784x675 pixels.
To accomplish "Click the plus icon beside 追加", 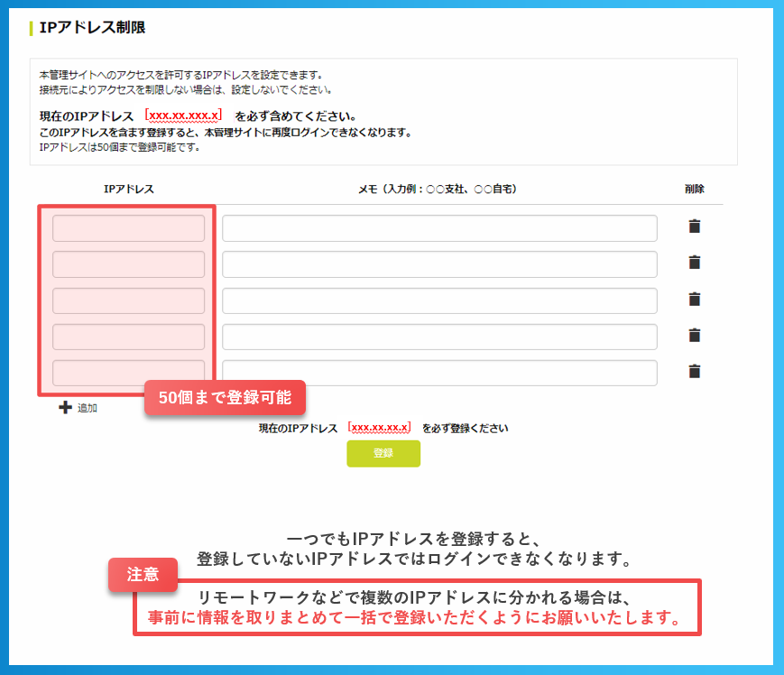I will 65,408.
